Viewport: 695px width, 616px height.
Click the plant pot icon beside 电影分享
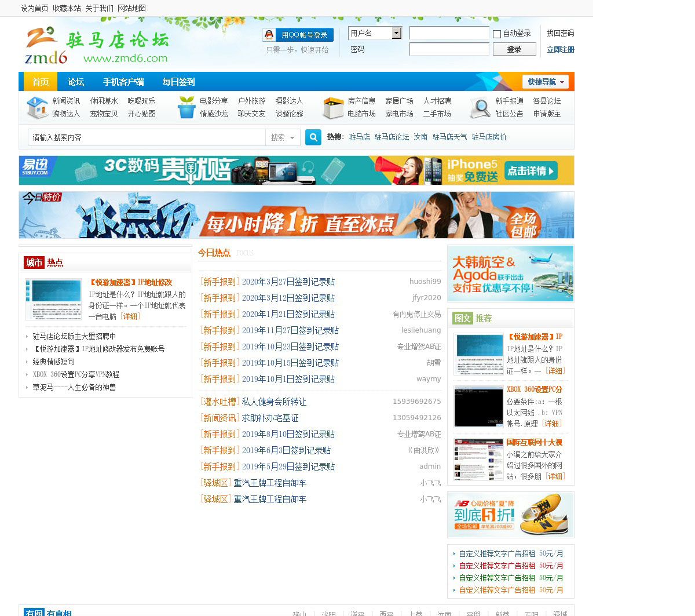tap(186, 108)
